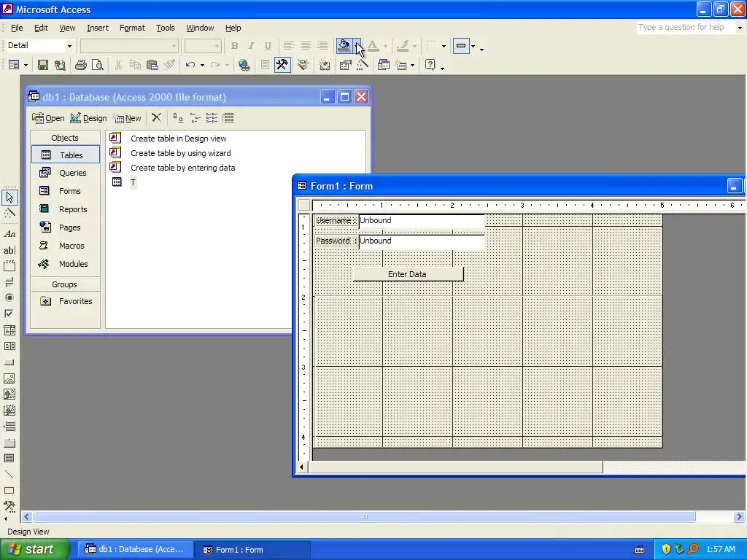
Task: Select the Option Button radio tool
Action: pyautogui.click(x=9, y=297)
